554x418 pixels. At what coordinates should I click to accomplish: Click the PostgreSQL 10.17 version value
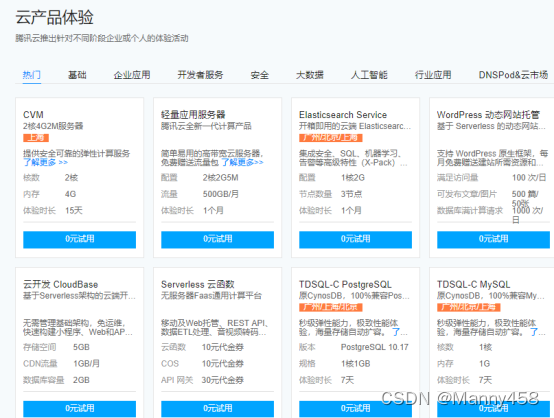point(375,347)
